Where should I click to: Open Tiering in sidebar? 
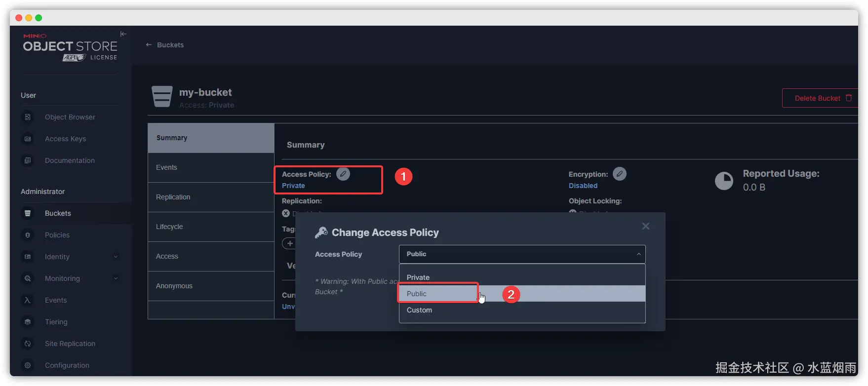click(x=56, y=322)
